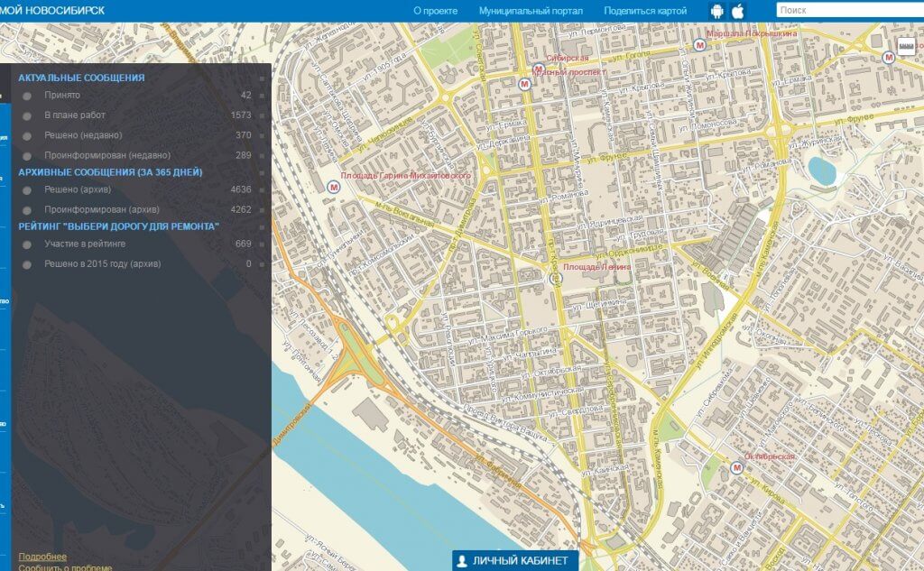The width and height of the screenshot is (924, 571).
Task: Click the Маршала Покрышкина metro marker
Action: pyautogui.click(x=699, y=44)
